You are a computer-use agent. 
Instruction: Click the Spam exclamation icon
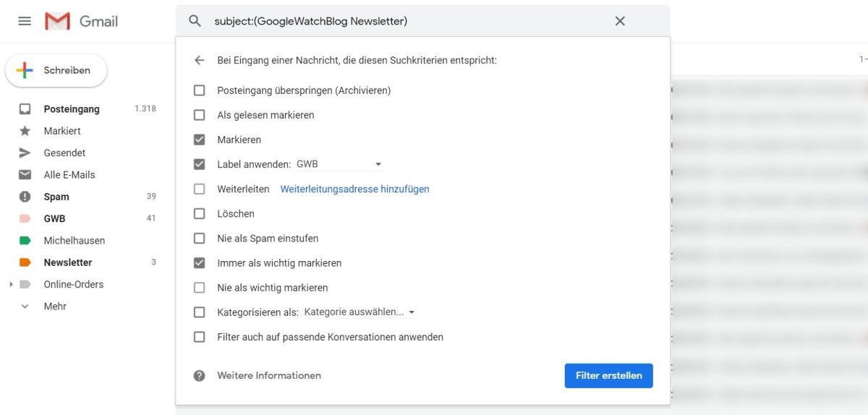click(x=25, y=197)
